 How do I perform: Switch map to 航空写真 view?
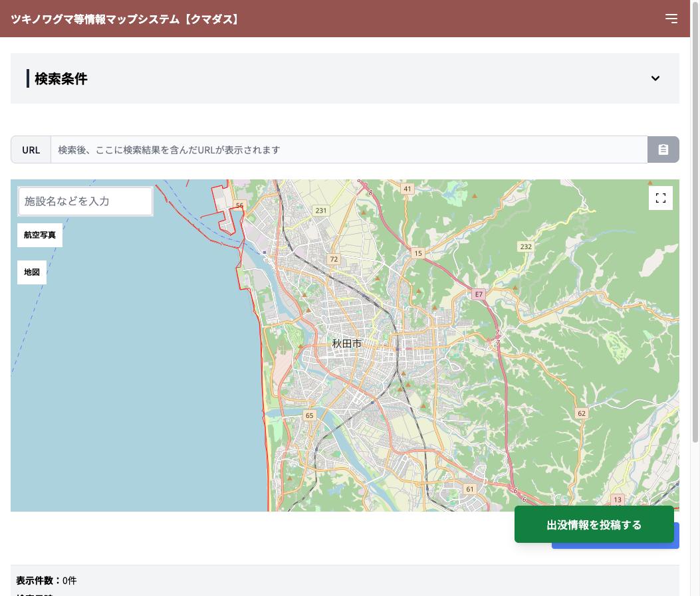pos(40,235)
